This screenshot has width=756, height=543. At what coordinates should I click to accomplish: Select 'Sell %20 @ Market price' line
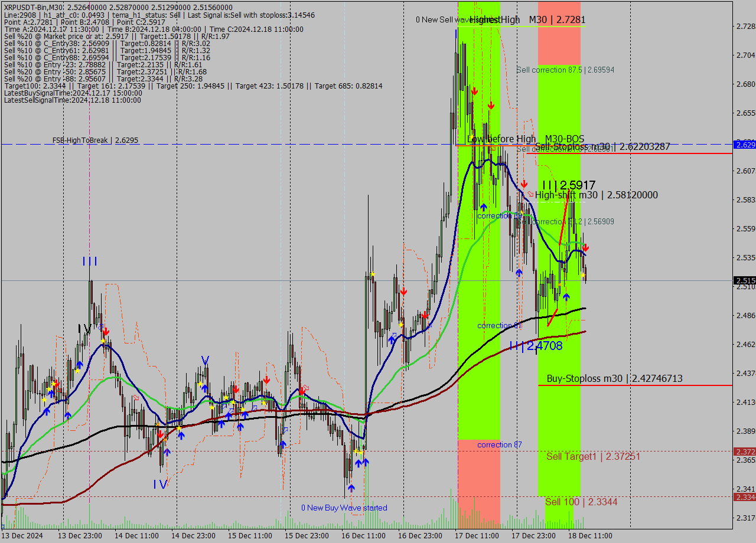tap(117, 37)
